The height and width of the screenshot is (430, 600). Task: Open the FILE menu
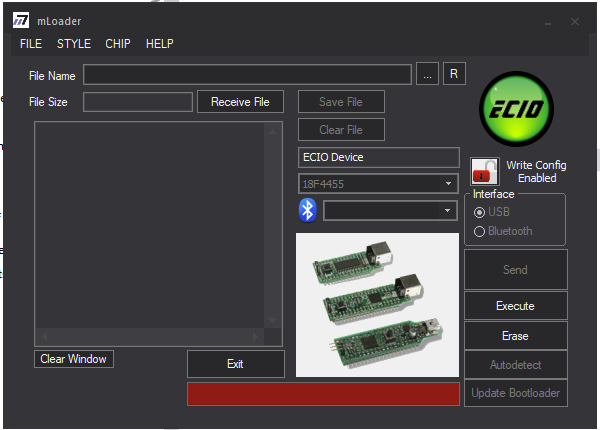[x=31, y=44]
